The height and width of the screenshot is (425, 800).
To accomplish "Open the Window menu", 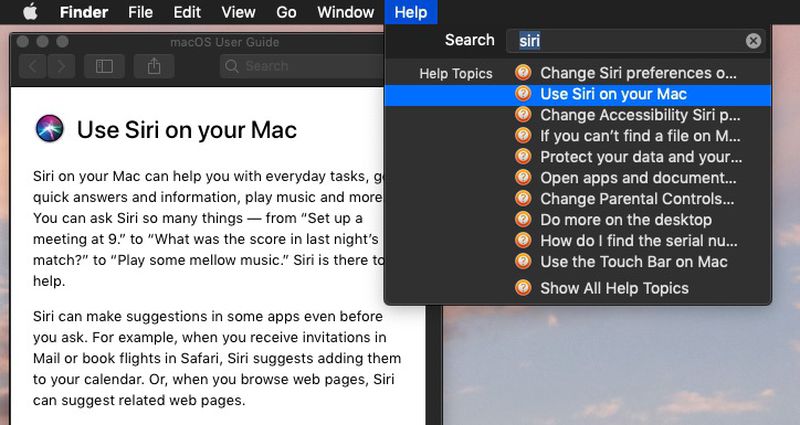I will (x=345, y=12).
